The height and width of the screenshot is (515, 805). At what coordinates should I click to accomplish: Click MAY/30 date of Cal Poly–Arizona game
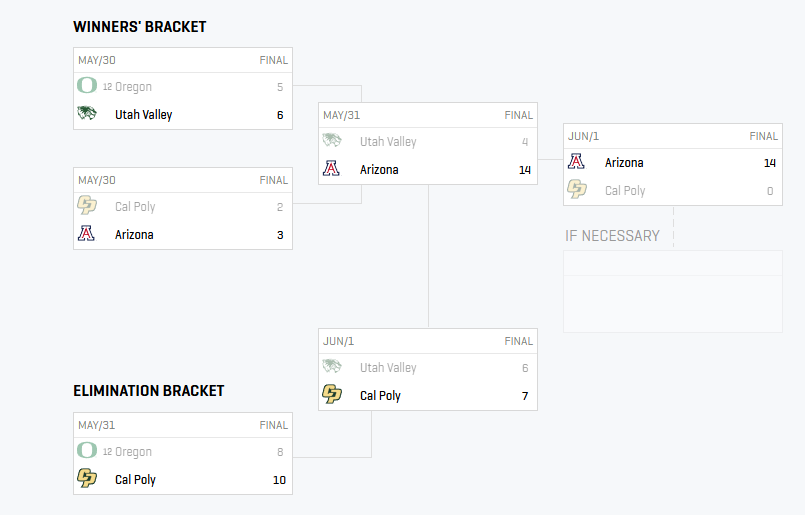pyautogui.click(x=97, y=180)
